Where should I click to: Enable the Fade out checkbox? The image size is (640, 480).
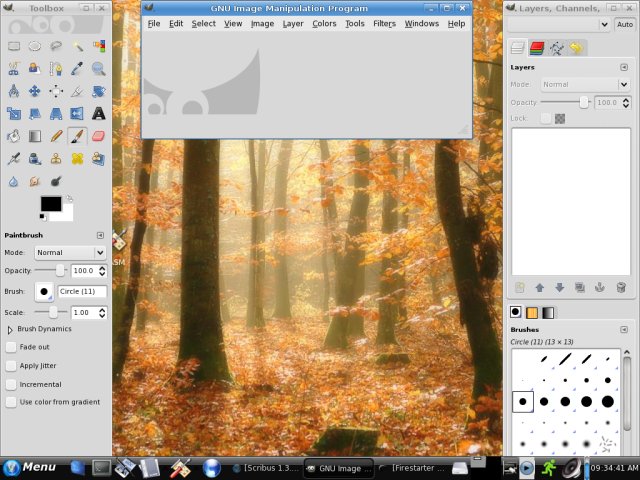pos(11,347)
